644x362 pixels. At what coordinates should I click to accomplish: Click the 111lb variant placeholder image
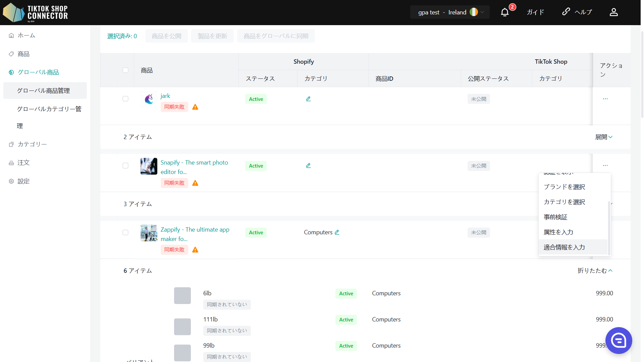click(x=182, y=327)
